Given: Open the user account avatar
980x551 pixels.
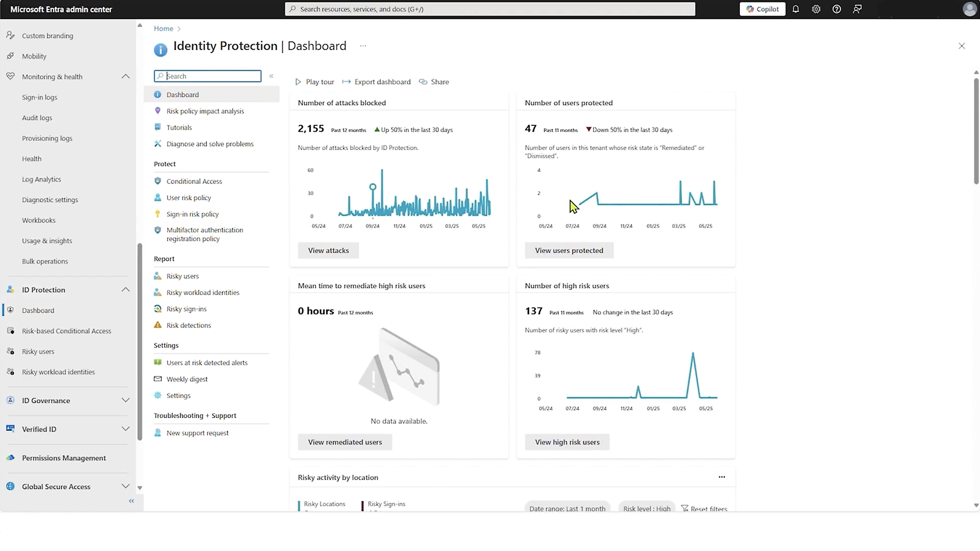Looking at the screenshot, I should 970,9.
